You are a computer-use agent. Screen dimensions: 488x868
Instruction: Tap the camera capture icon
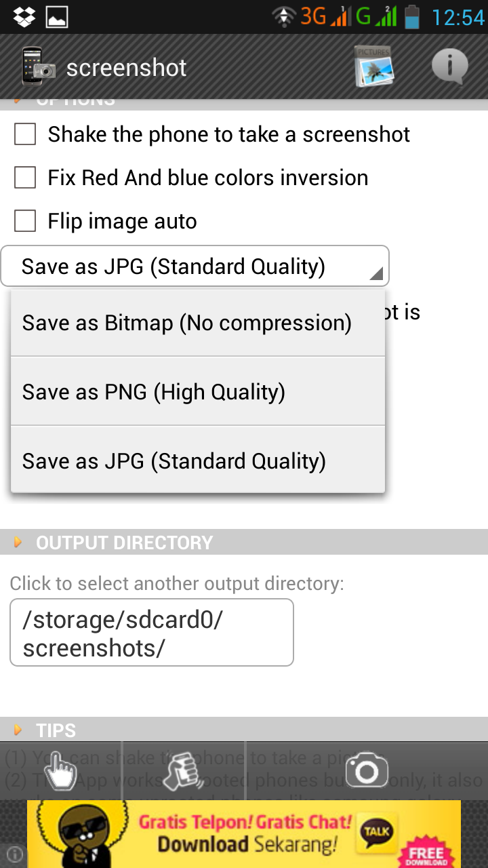(367, 770)
